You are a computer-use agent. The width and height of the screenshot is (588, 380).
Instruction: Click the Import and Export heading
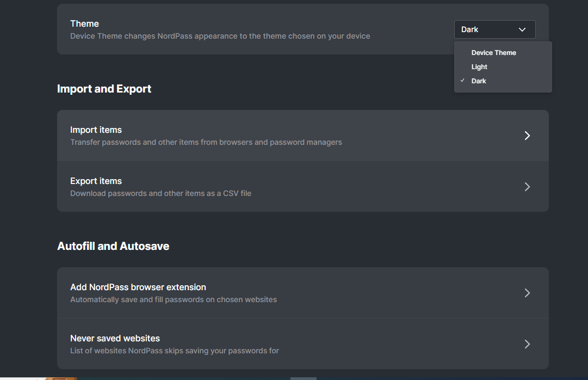[104, 89]
